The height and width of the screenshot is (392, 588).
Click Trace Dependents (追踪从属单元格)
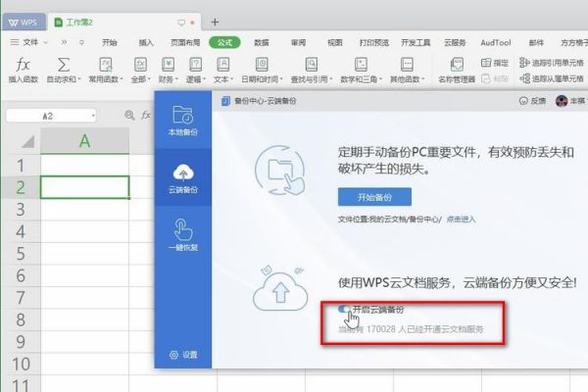click(552, 78)
